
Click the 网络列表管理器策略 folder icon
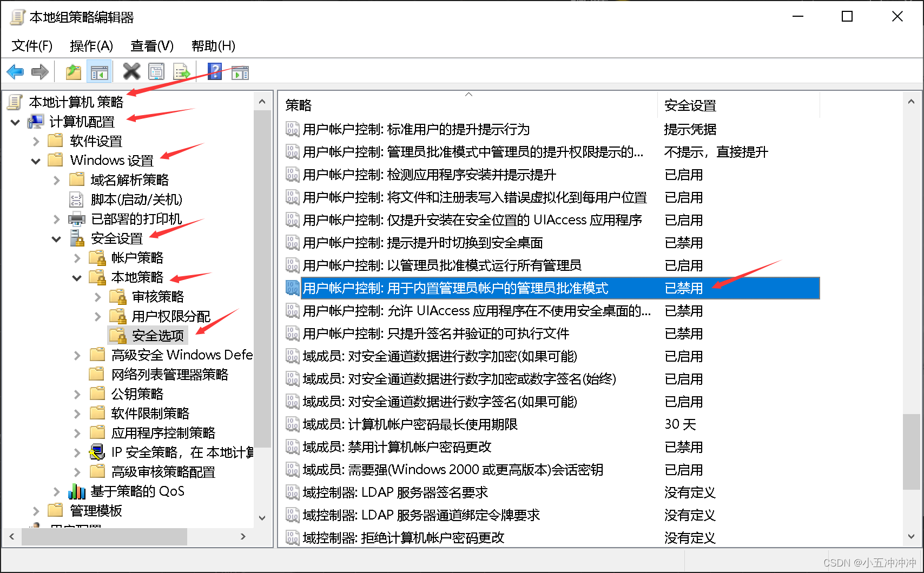point(97,374)
